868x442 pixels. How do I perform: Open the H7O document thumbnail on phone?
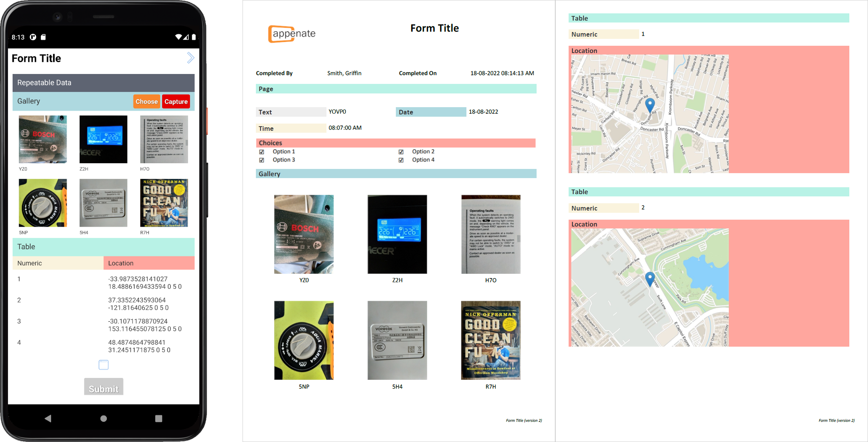(x=164, y=139)
